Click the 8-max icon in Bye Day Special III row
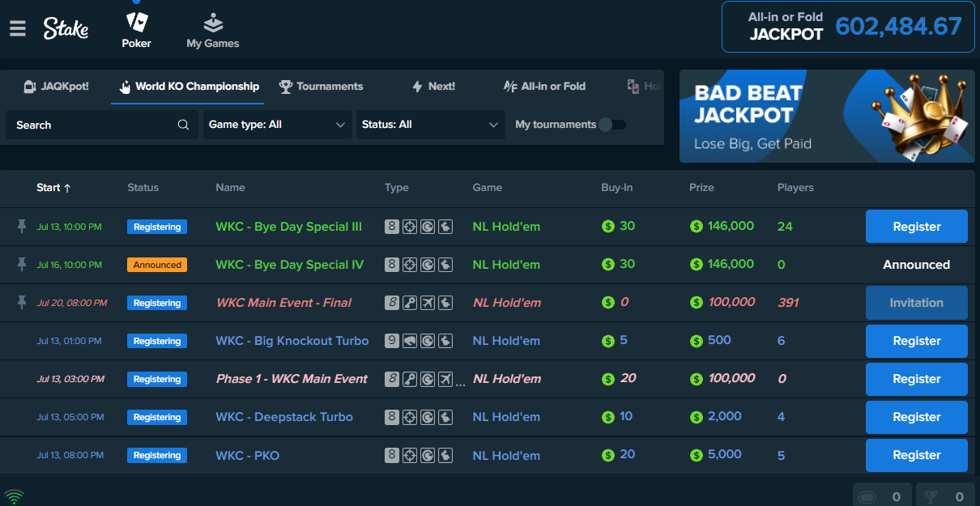This screenshot has height=506, width=980. coord(392,227)
